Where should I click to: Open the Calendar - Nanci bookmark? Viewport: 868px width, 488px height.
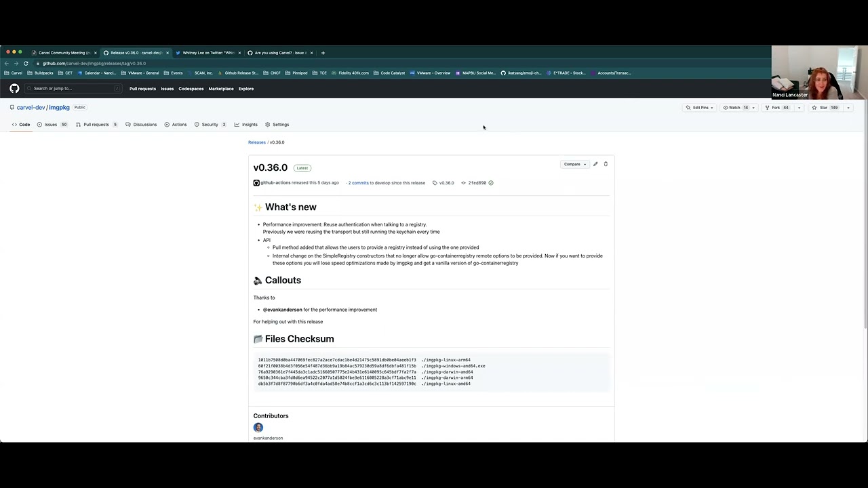pyautogui.click(x=97, y=73)
